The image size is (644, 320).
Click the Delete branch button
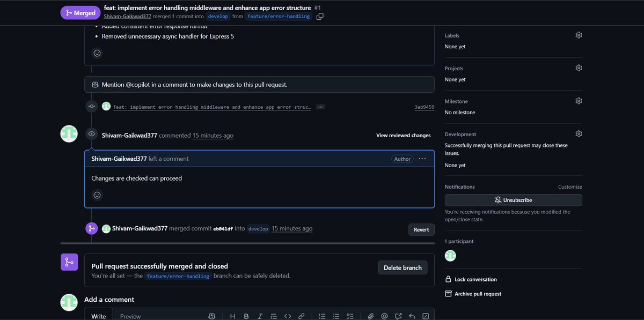pos(402,267)
